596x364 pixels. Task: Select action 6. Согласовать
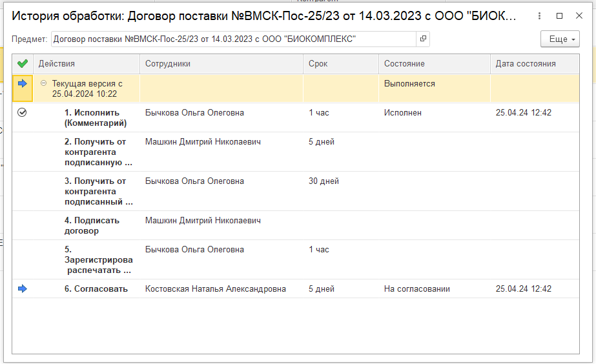(96, 288)
